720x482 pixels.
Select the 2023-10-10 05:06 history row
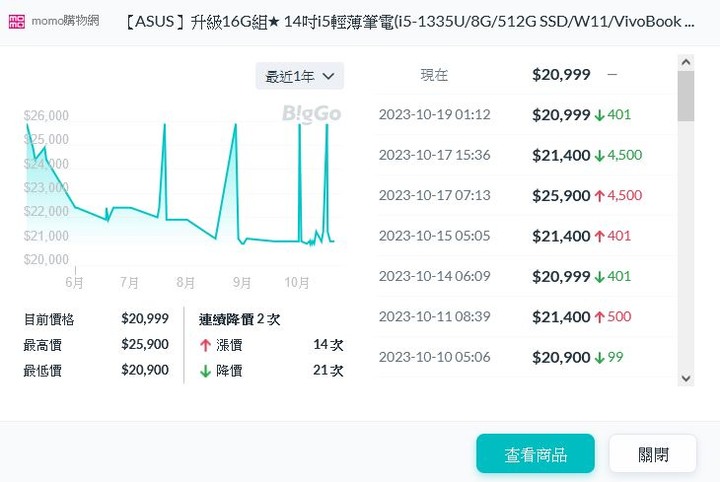(x=526, y=357)
